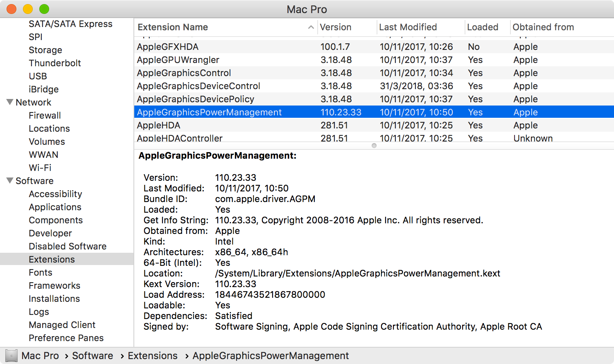This screenshot has width=614, height=364.
Task: Open Locations under Network
Action: (49, 128)
